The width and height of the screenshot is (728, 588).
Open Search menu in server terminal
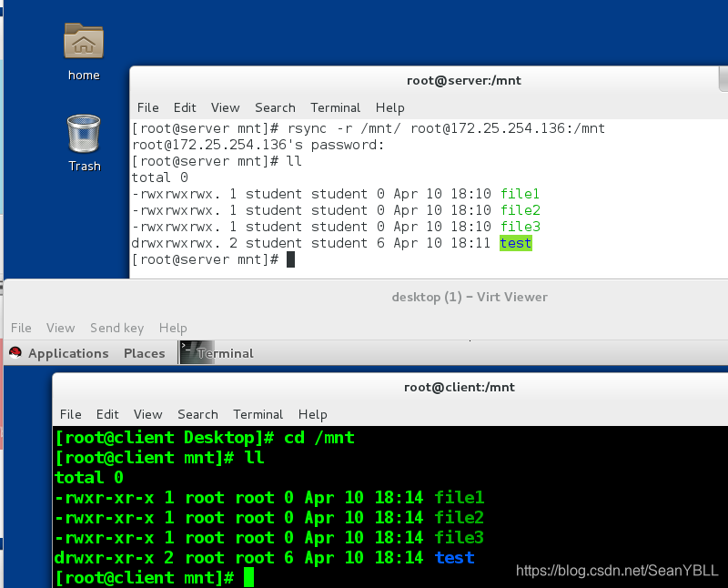point(275,107)
